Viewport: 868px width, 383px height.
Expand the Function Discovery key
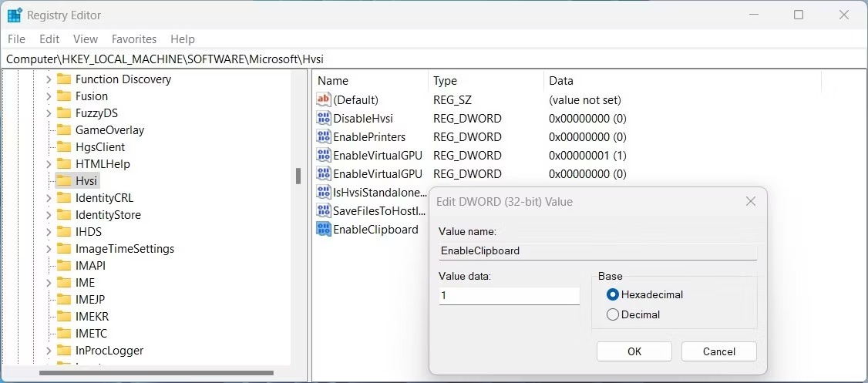pos(49,79)
